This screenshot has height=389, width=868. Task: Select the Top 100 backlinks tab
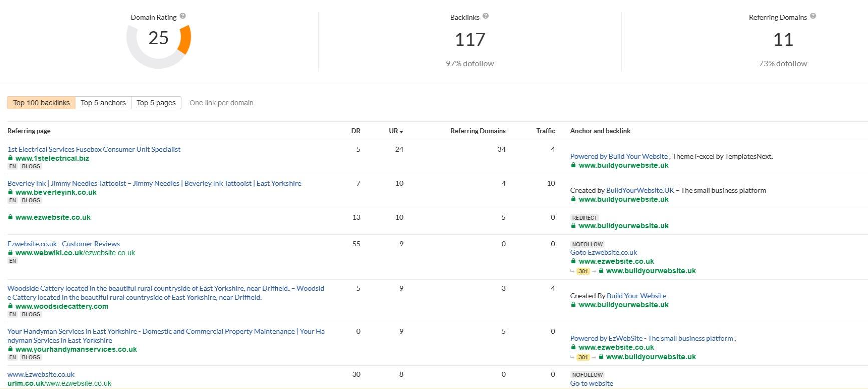click(41, 103)
